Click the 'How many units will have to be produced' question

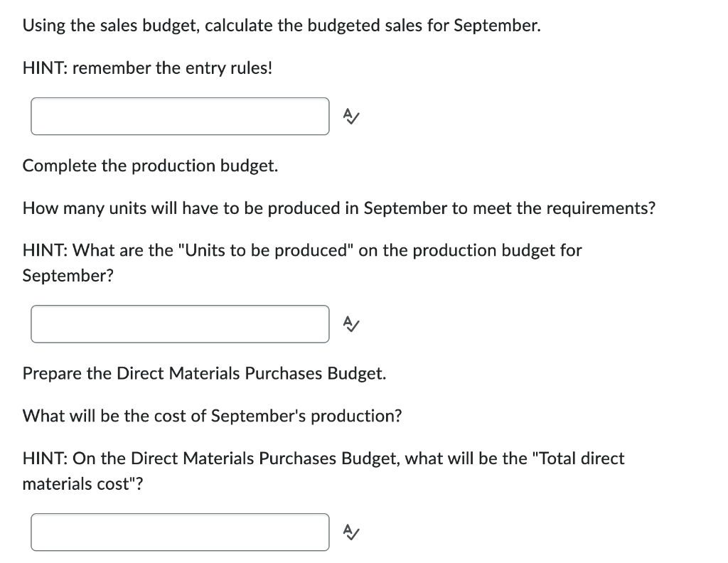(339, 208)
